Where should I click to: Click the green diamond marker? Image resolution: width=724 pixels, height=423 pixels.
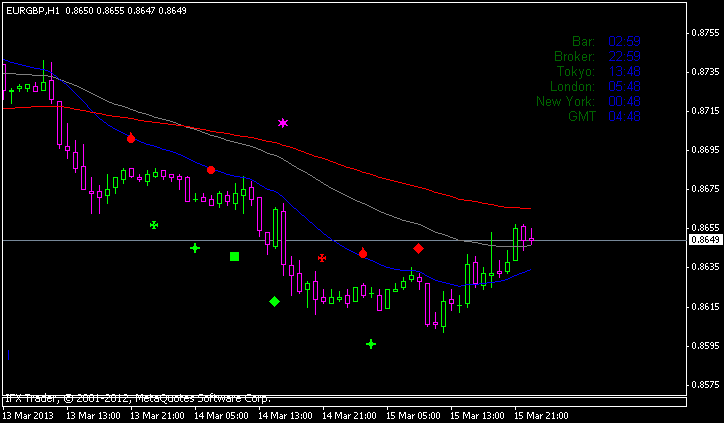274,301
